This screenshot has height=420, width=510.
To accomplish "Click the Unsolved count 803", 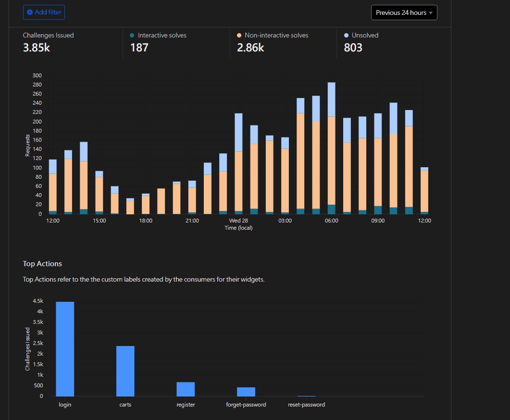I will (353, 48).
